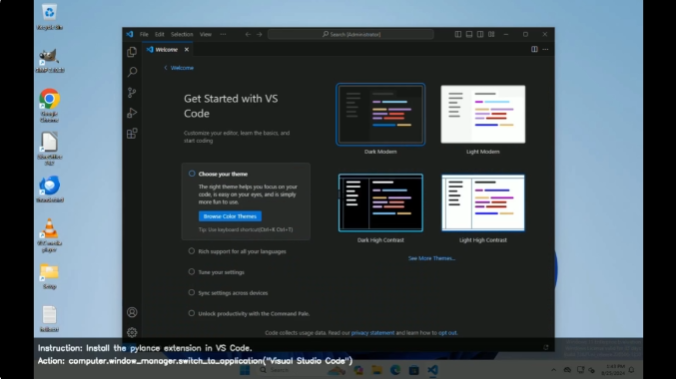Open the Edit menu
The image size is (676, 379).
coord(160,34)
